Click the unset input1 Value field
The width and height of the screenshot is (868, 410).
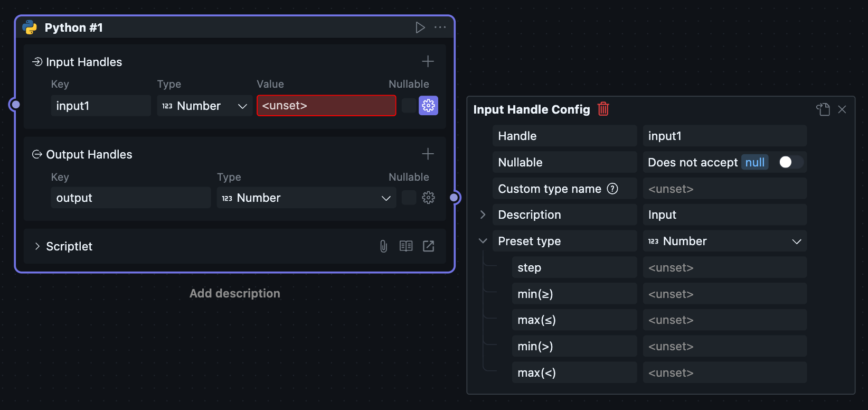point(326,106)
